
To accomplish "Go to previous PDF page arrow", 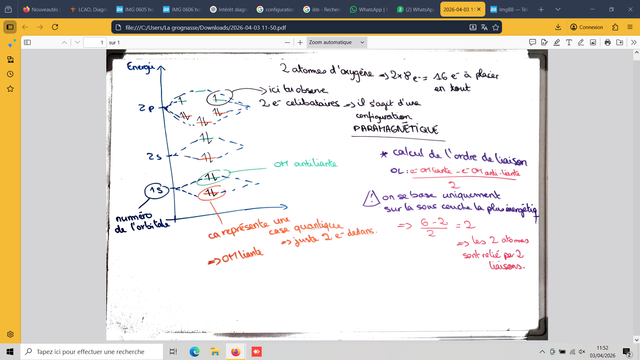I will tap(64, 42).
